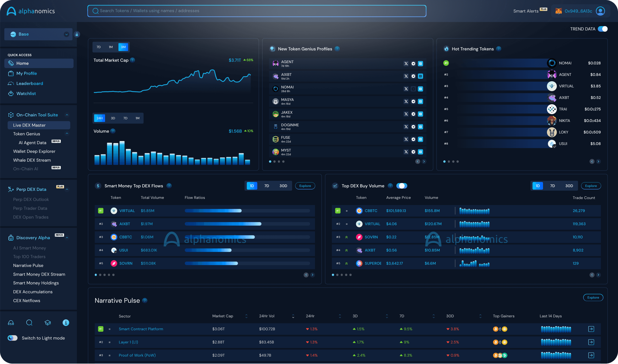
Task: Toggle the Top DEX Buy Volume switch
Action: point(401,186)
